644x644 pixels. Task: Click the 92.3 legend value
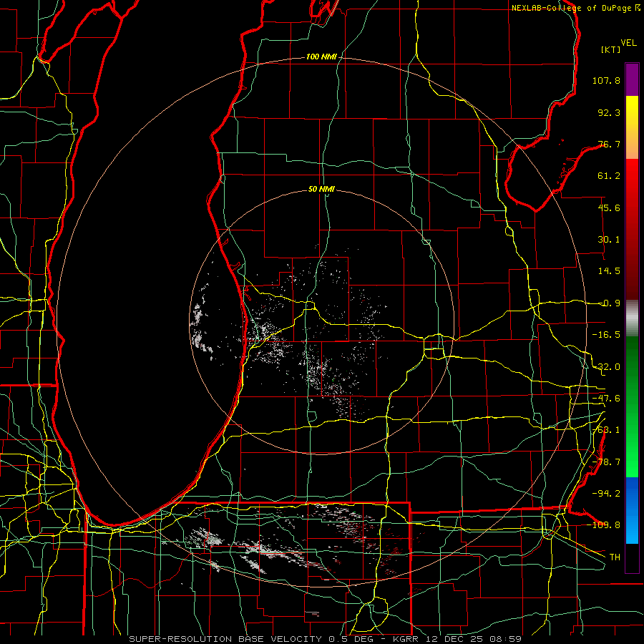pyautogui.click(x=609, y=112)
